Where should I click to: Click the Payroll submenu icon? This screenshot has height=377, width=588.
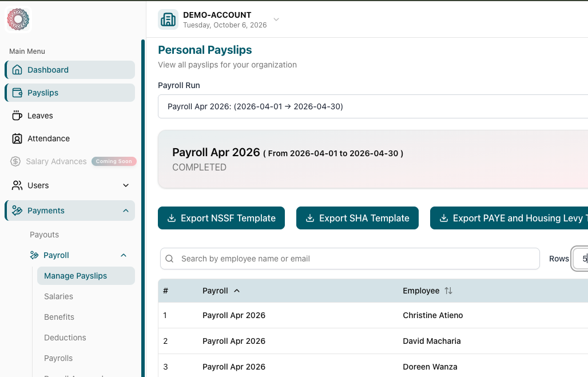34,255
